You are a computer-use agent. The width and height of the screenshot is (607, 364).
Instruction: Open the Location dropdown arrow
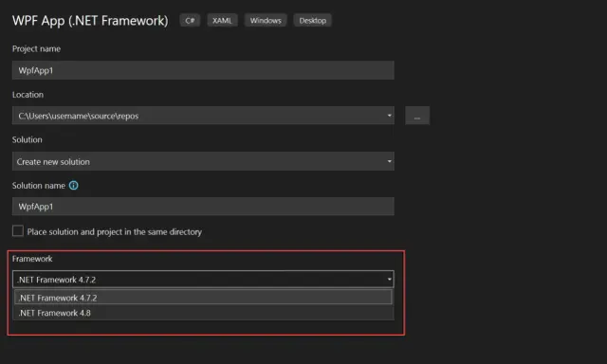tap(389, 116)
